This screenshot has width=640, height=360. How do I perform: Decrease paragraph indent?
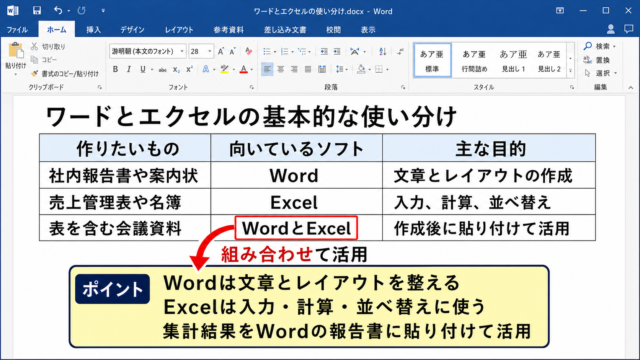[x=324, y=51]
